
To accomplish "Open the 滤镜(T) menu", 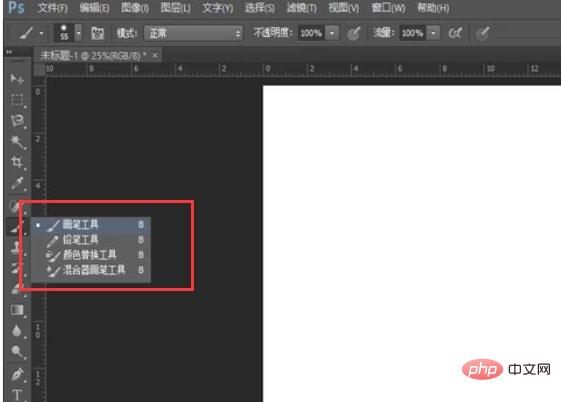I will (x=302, y=8).
